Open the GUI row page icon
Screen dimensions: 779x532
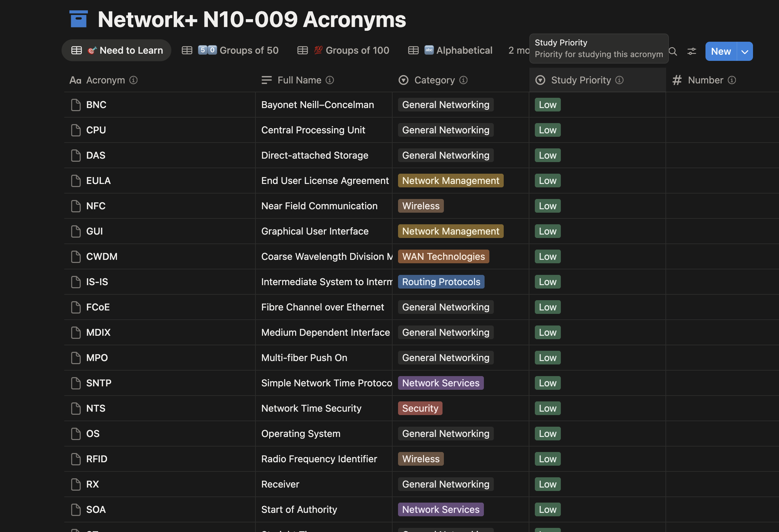[x=76, y=231]
